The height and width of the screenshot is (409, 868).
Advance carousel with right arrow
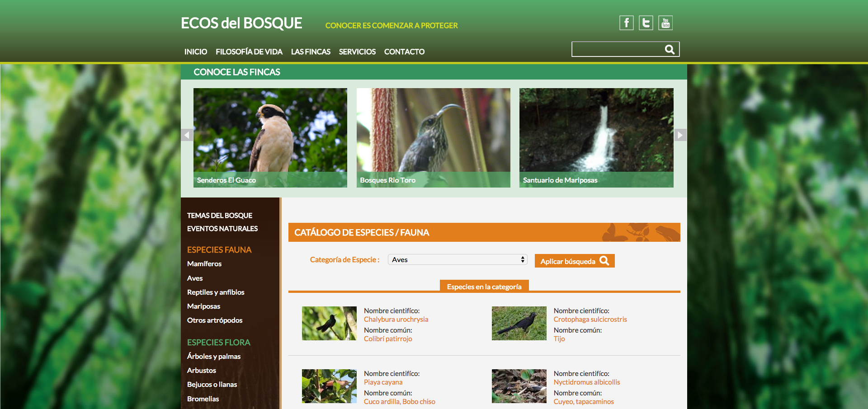point(680,135)
